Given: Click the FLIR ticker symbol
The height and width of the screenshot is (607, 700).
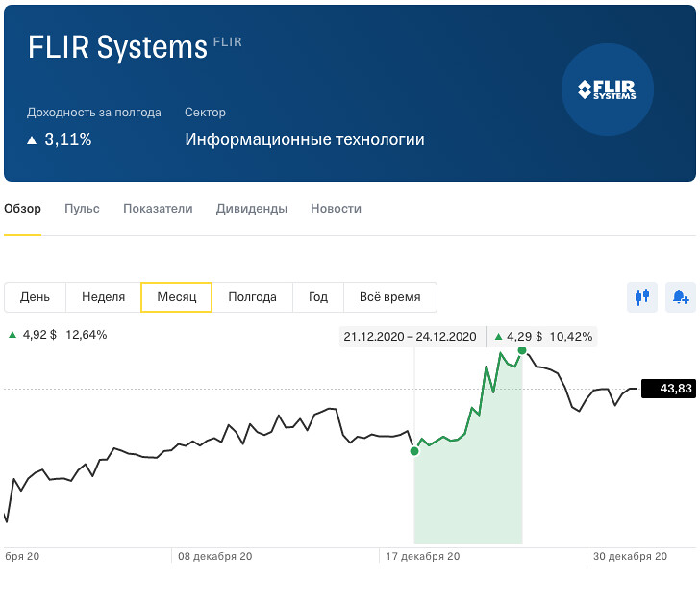Looking at the screenshot, I should pos(228,42).
